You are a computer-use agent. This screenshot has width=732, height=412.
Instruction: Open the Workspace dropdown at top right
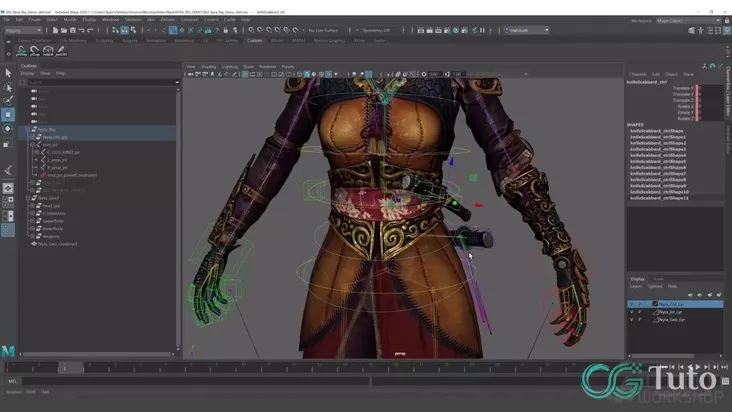[688, 21]
